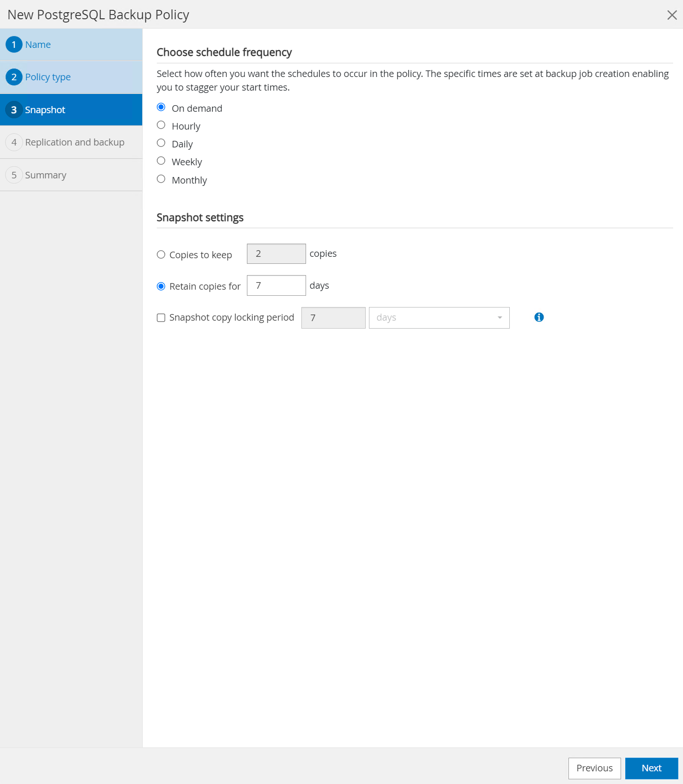Select the Daily schedule frequency

pyautogui.click(x=161, y=143)
